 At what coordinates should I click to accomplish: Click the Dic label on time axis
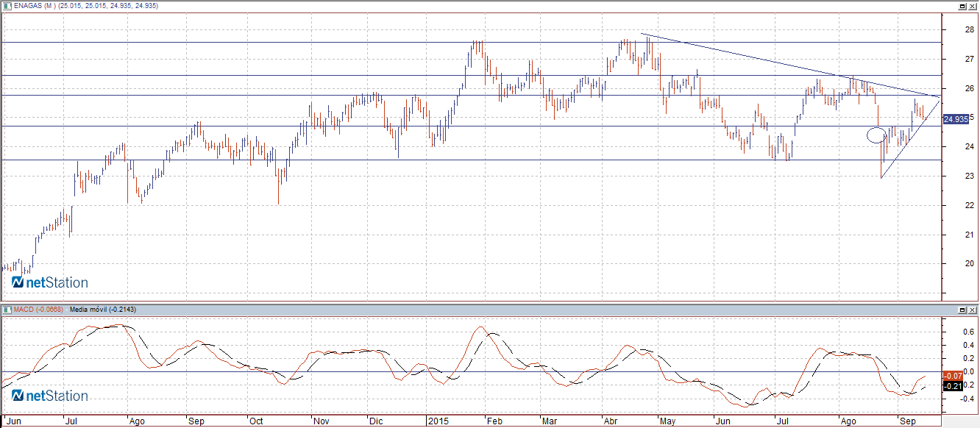[x=376, y=422]
